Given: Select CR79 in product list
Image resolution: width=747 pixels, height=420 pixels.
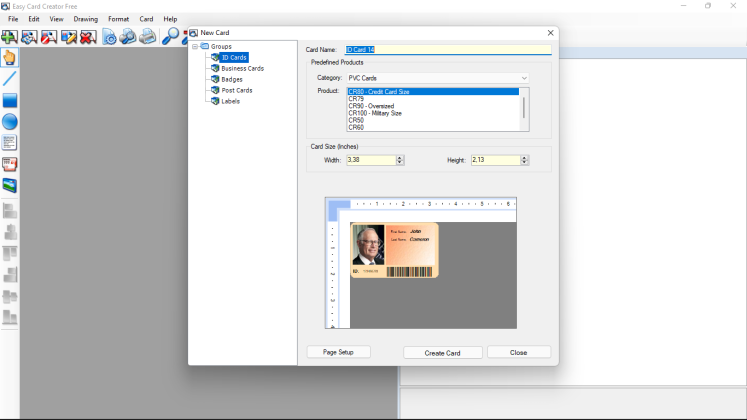Looking at the screenshot, I should pos(433,99).
